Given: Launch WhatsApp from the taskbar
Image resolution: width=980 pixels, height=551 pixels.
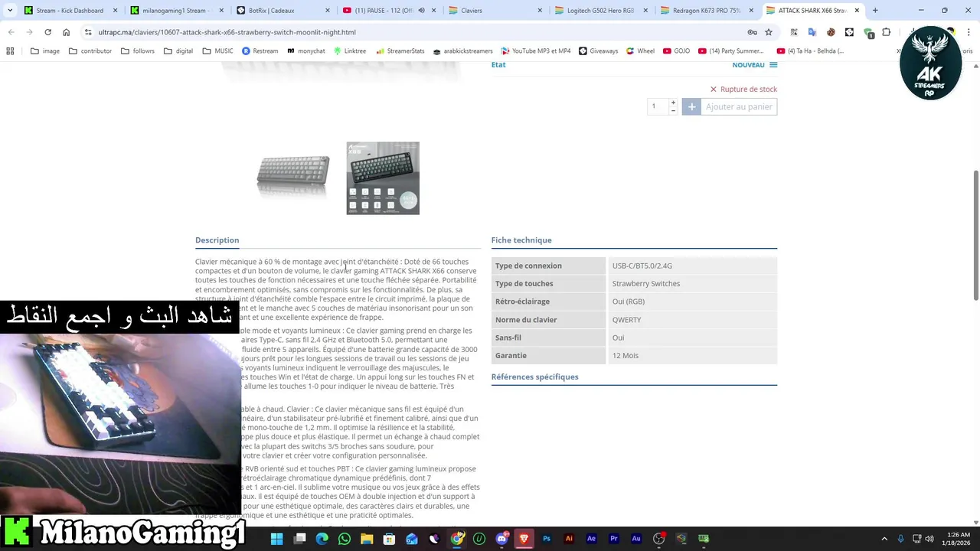Looking at the screenshot, I should click(x=345, y=539).
